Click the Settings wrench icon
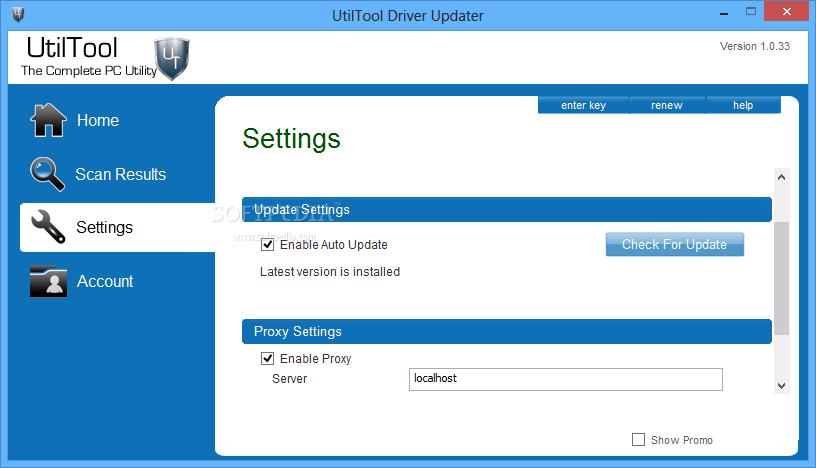The width and height of the screenshot is (816, 468). (48, 227)
